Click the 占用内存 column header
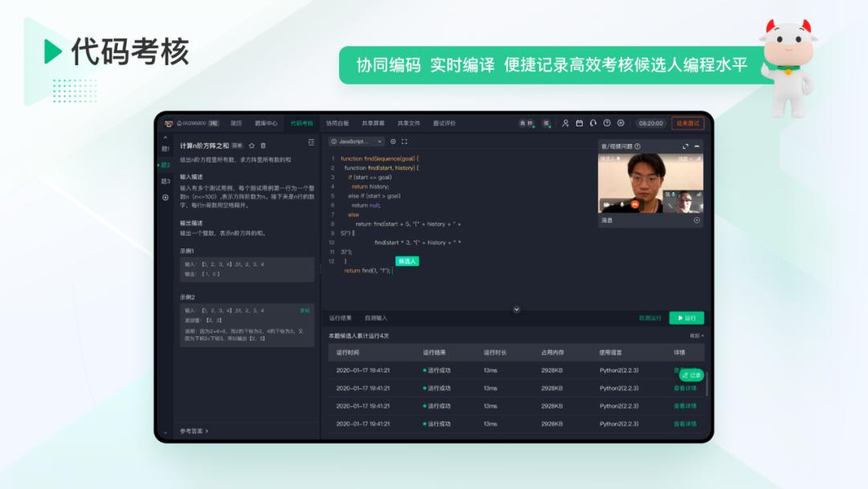 tap(552, 352)
